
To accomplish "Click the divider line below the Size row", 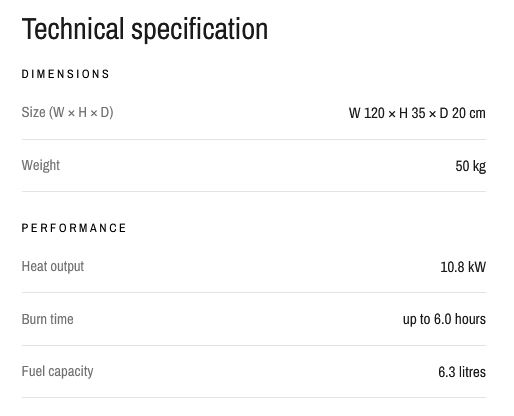I will tap(254, 139).
